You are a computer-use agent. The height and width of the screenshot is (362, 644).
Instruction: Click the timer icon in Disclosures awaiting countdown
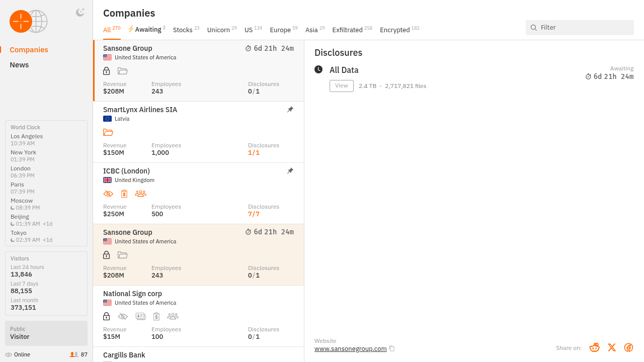pyautogui.click(x=589, y=77)
